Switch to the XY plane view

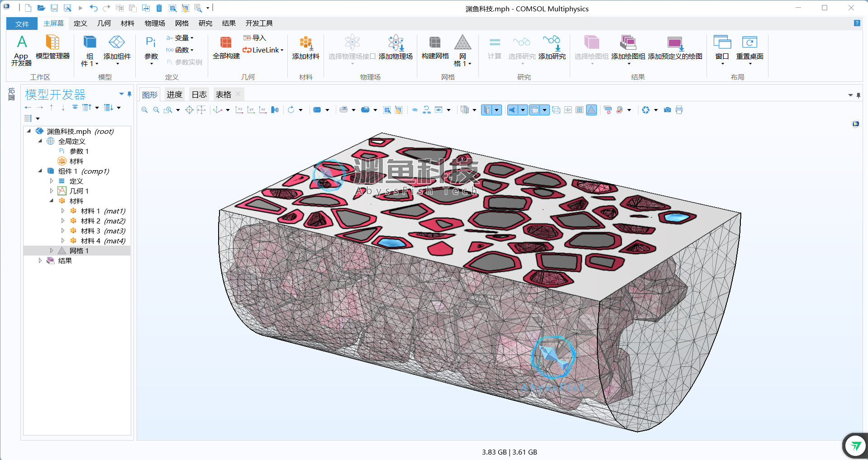(239, 110)
